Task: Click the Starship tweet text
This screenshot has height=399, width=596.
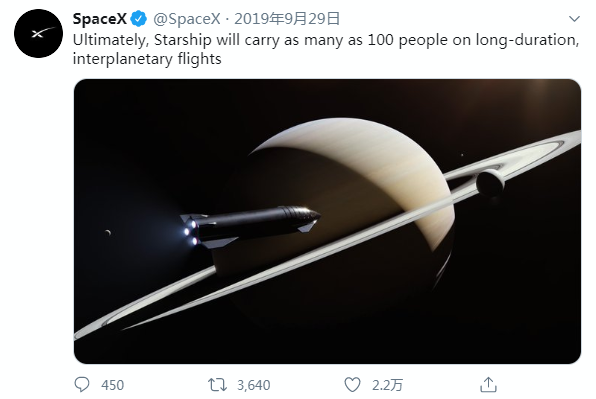Action: click(x=326, y=49)
